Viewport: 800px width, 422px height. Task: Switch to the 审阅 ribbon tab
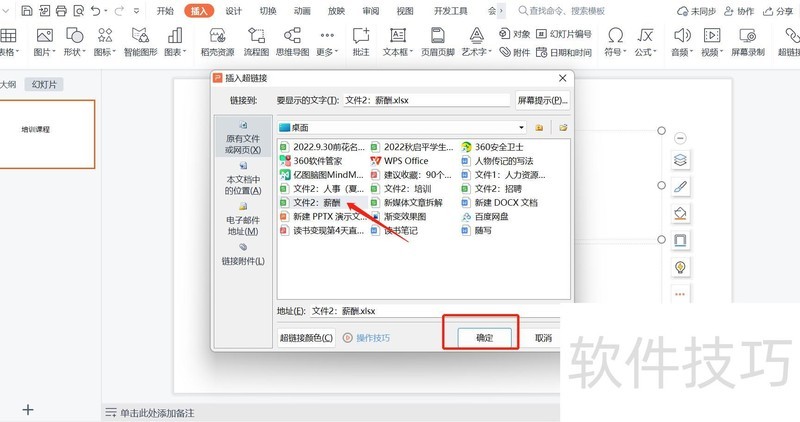coord(370,11)
